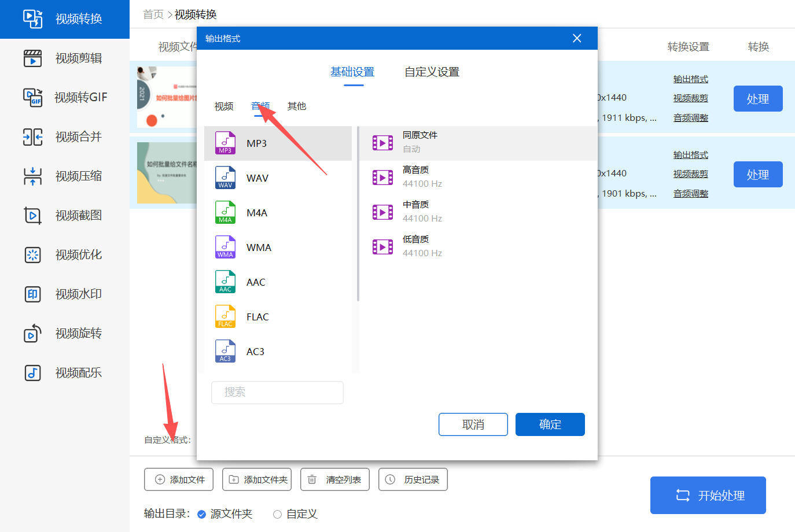Screen dimensions: 795x532
Task: Go to 视频截图 in the sidebar
Action: point(65,215)
